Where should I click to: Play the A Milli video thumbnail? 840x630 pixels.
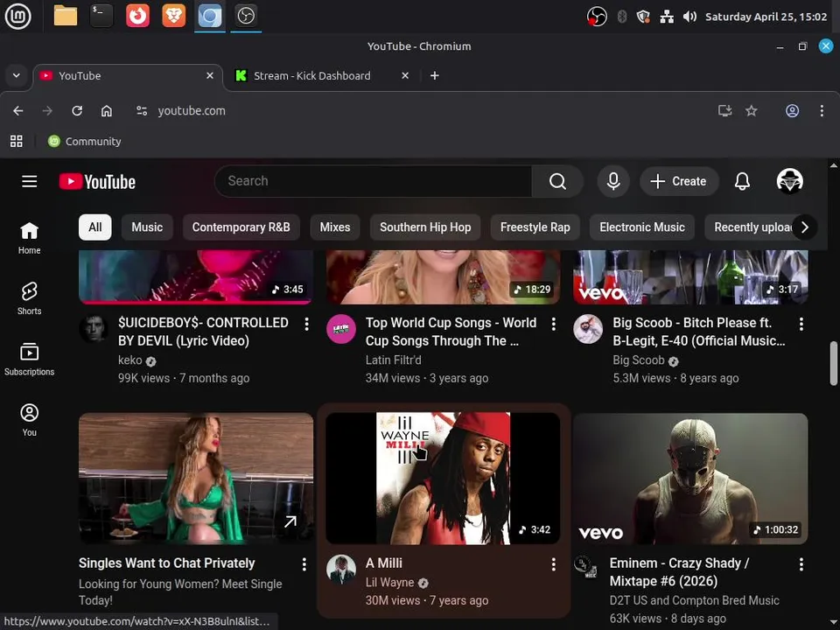tap(443, 478)
